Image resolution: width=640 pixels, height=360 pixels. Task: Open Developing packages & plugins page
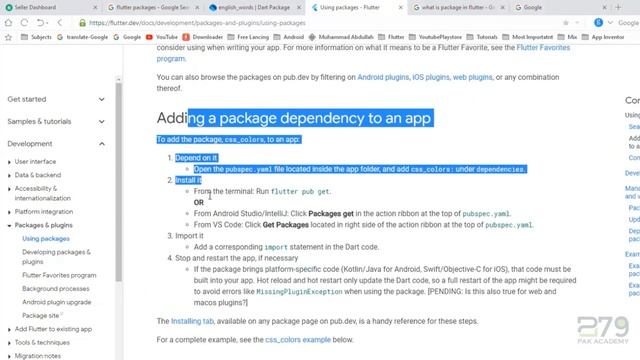[x=56, y=257]
